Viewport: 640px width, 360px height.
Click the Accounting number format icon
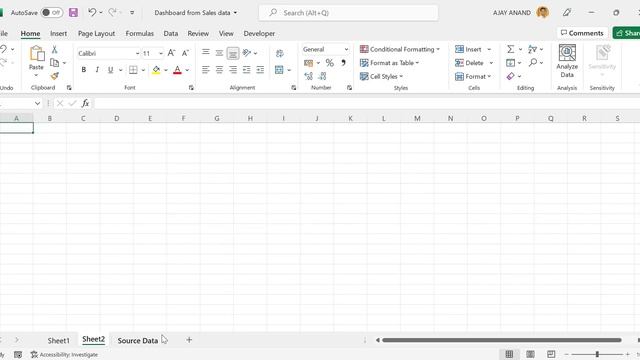pyautogui.click(x=309, y=63)
